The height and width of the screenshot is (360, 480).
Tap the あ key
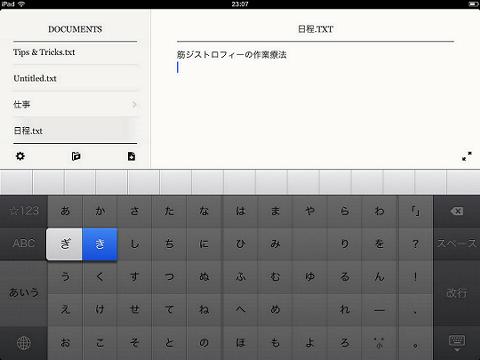tap(65, 211)
